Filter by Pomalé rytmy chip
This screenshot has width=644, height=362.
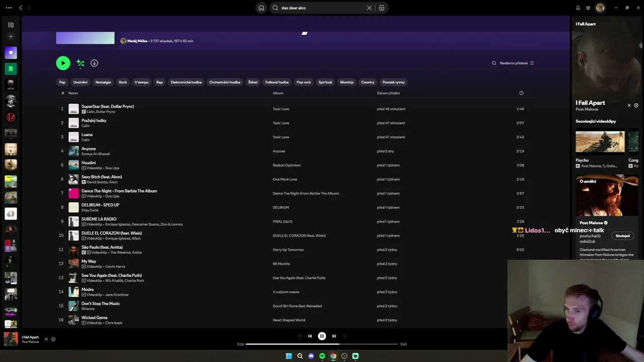click(393, 82)
